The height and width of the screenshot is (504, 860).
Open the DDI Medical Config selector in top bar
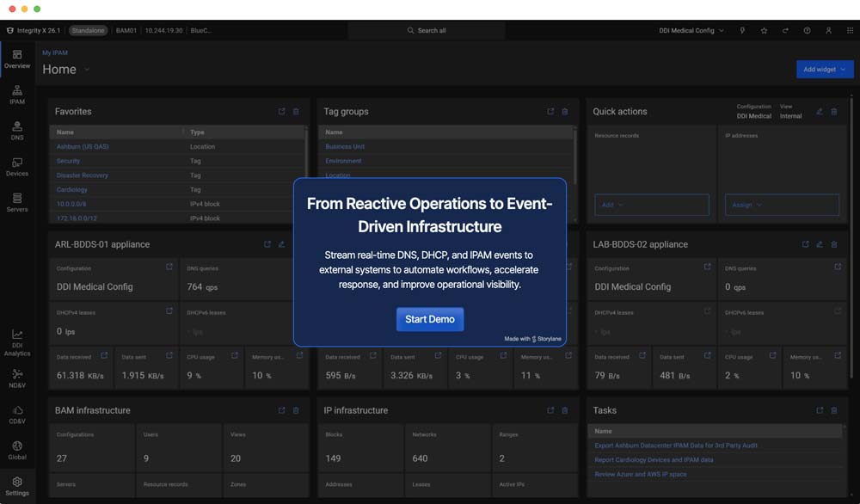point(691,31)
